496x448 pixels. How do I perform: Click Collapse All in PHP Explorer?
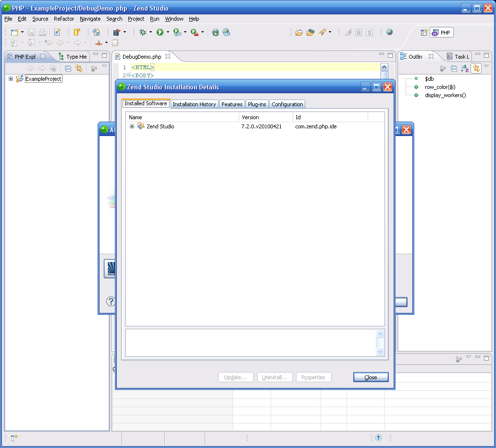68,69
